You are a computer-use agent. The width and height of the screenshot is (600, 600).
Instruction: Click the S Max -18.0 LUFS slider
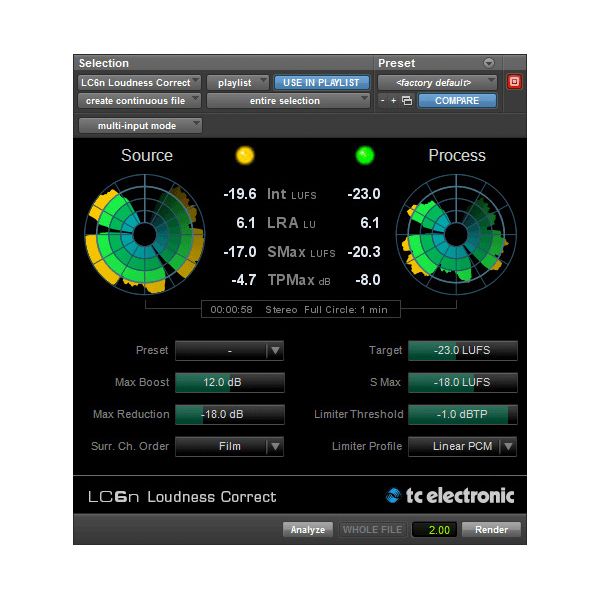[x=463, y=382]
